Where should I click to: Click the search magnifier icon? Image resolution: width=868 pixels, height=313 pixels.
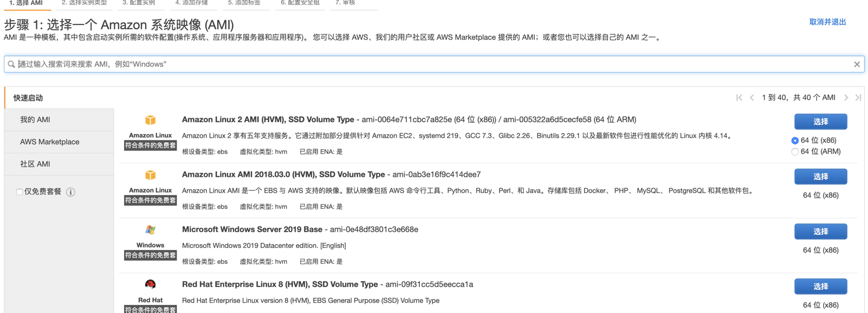[x=11, y=64]
